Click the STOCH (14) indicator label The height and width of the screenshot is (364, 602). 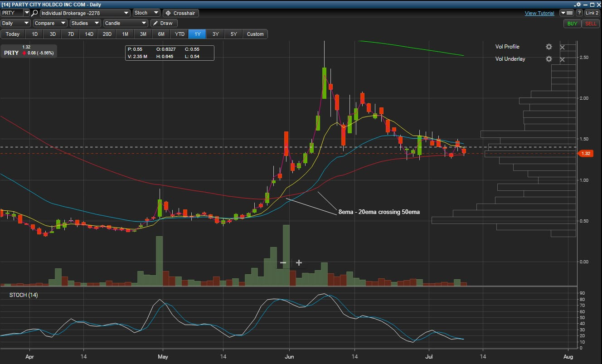pyautogui.click(x=24, y=295)
